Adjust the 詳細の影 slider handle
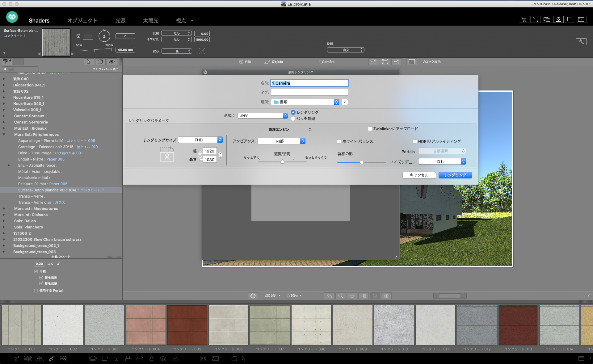This screenshot has height=364, width=593. (x=362, y=162)
